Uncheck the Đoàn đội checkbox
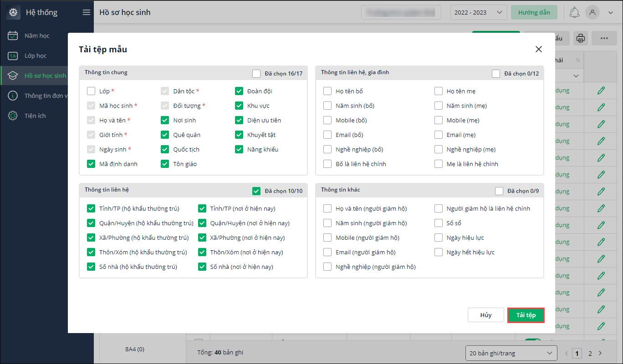The image size is (623, 364). click(x=239, y=91)
